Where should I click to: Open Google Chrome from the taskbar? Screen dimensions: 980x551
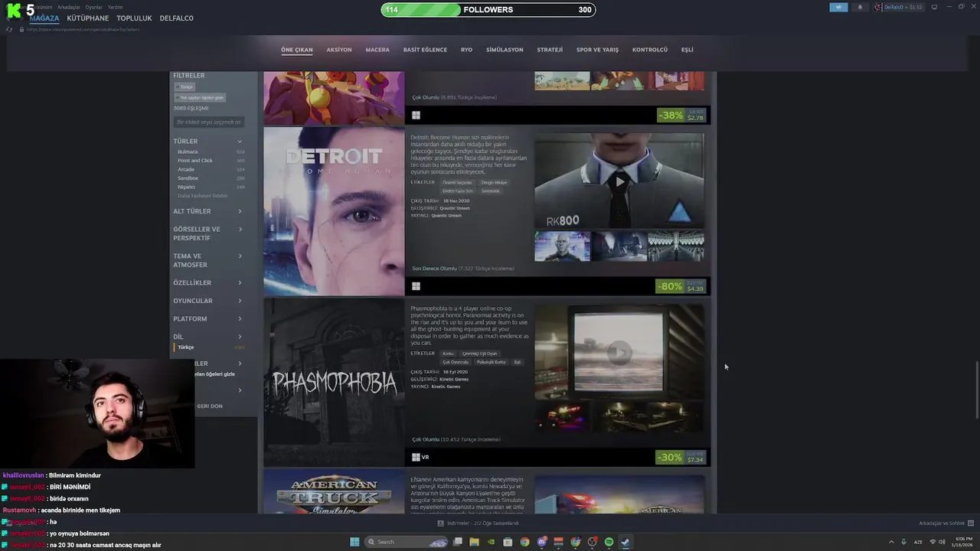click(524, 542)
